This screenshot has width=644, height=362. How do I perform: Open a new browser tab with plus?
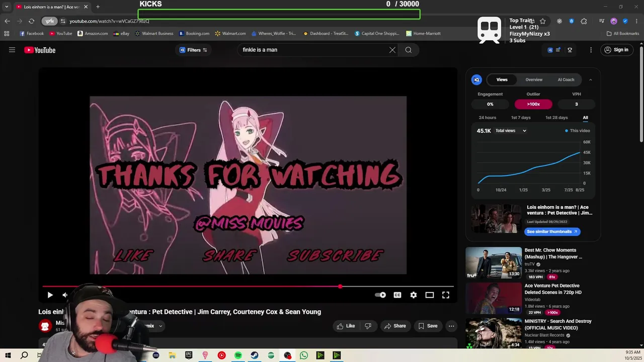98,7
